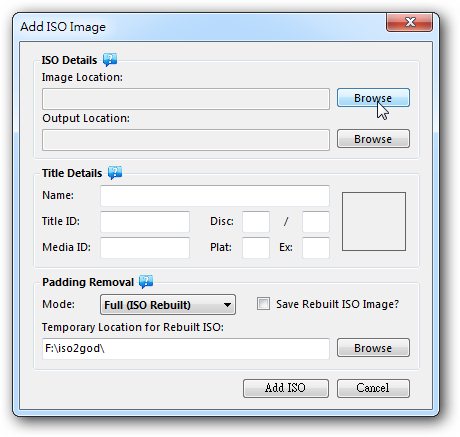
Task: Open the Title Details help icon
Action: (x=115, y=173)
